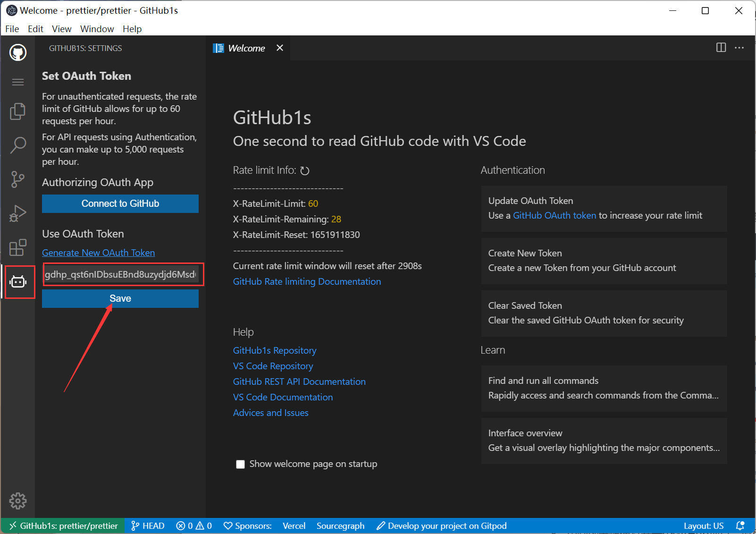
Task: Click the Create New Token card
Action: 604,261
